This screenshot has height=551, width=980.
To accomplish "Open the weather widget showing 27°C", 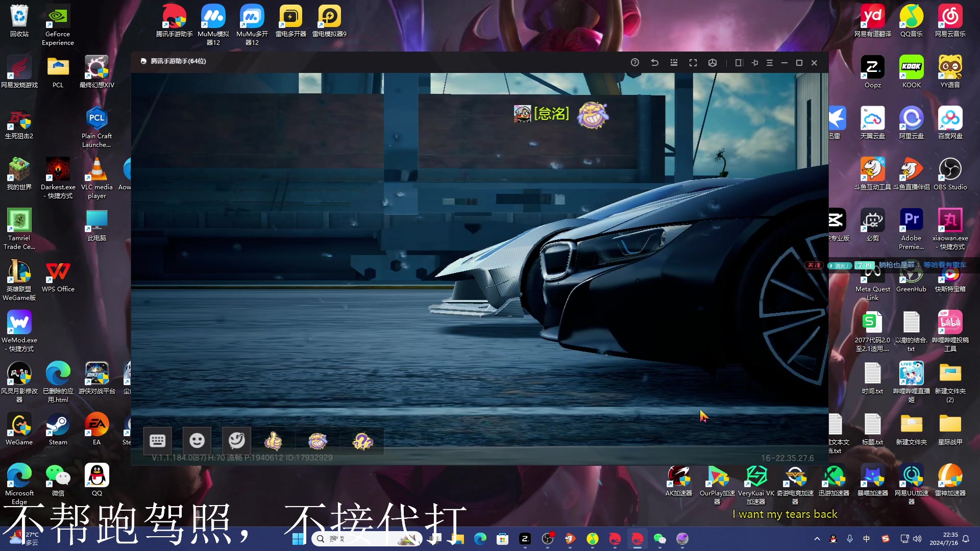I will point(24,539).
